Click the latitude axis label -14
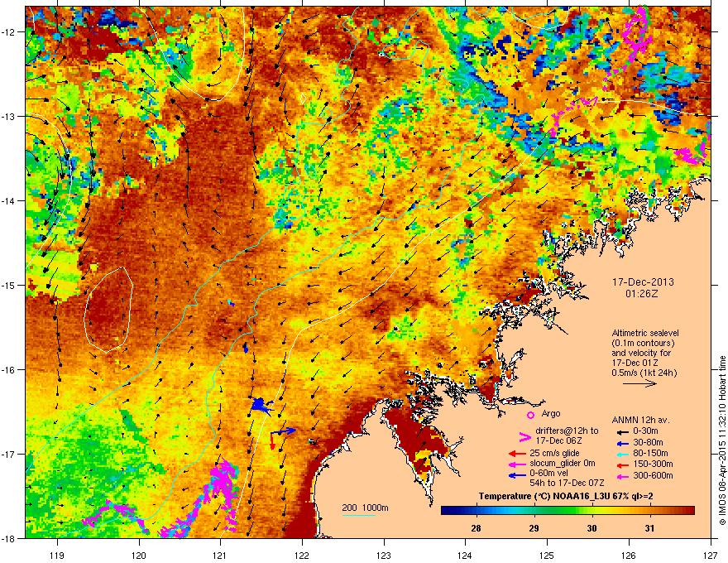 tap(8, 200)
